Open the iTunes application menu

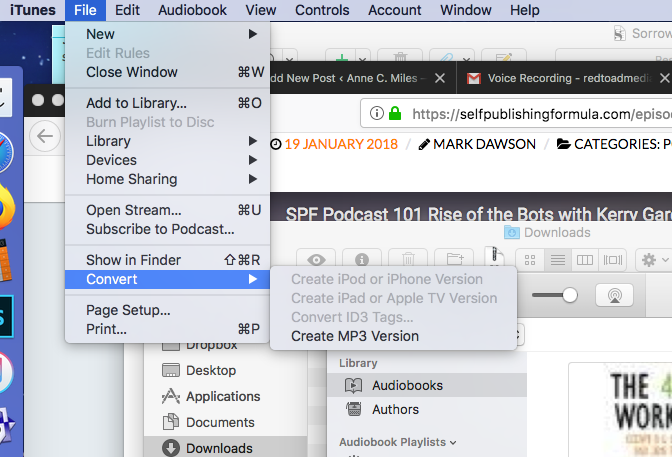point(33,10)
